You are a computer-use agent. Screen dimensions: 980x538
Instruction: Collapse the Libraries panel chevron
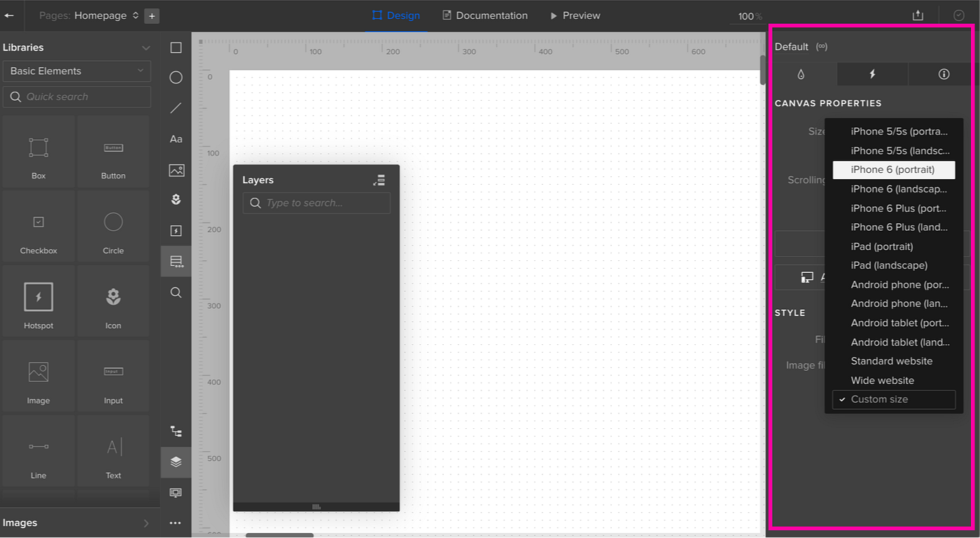(146, 48)
